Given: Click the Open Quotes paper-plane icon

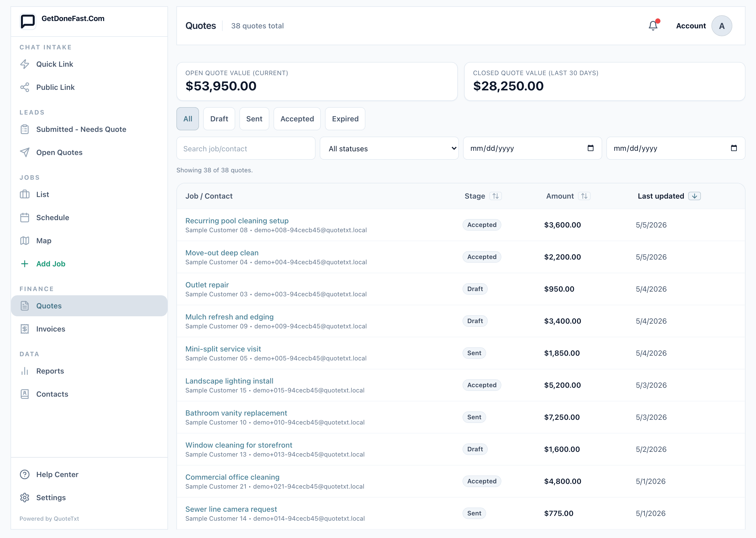Looking at the screenshot, I should click(25, 152).
